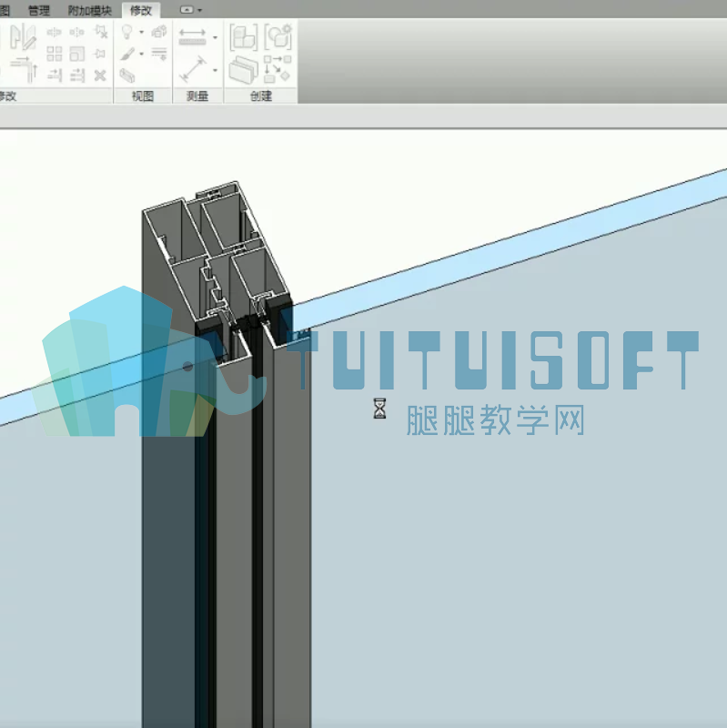Select the 修改 ribbon tab
This screenshot has width=727, height=728.
click(x=141, y=10)
